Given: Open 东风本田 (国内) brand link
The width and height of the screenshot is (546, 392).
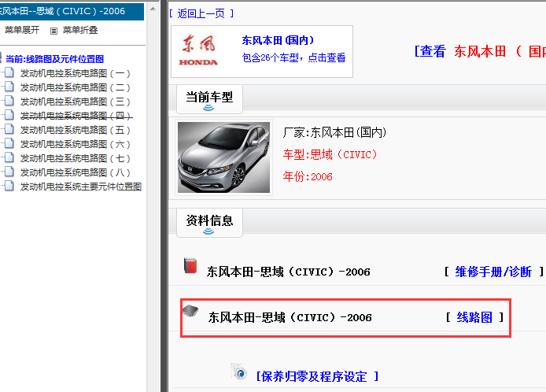Looking at the screenshot, I should (x=278, y=40).
